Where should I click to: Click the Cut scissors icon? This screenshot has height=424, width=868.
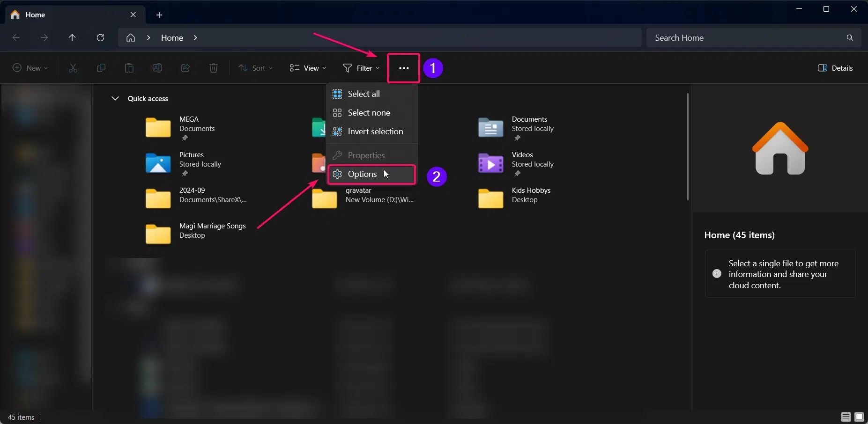coord(73,68)
